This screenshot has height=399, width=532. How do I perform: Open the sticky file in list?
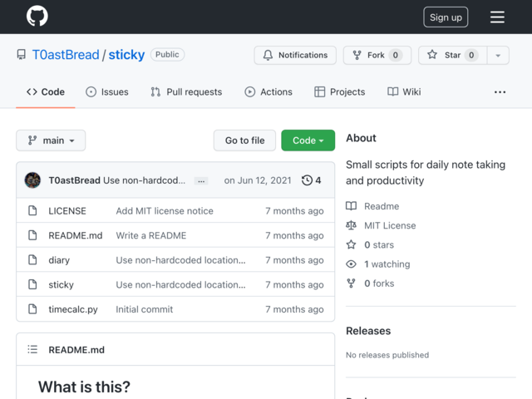click(61, 284)
